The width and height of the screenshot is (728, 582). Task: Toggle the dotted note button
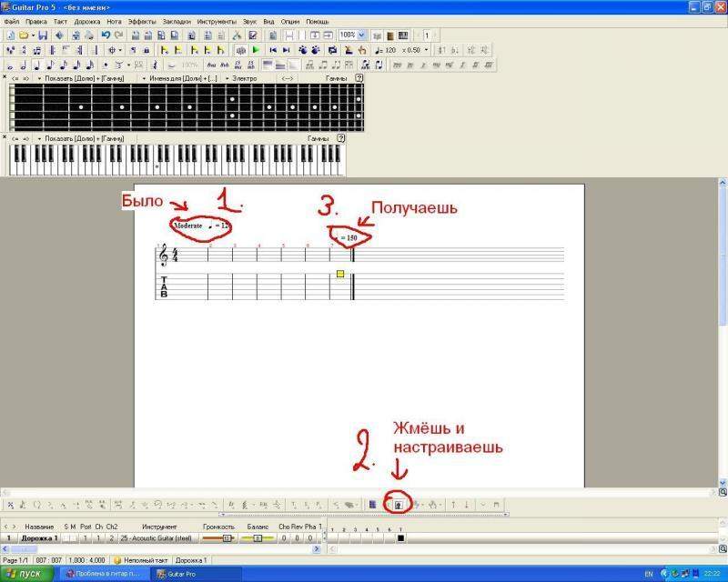[106, 65]
